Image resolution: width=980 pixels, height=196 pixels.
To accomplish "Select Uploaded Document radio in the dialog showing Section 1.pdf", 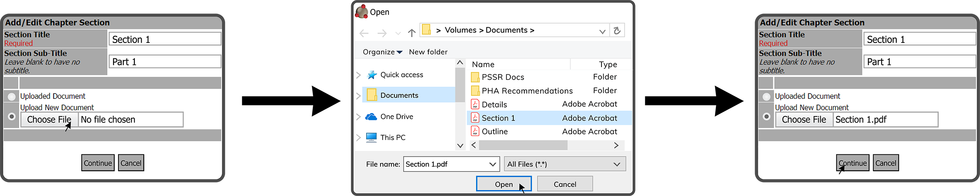I will (766, 96).
